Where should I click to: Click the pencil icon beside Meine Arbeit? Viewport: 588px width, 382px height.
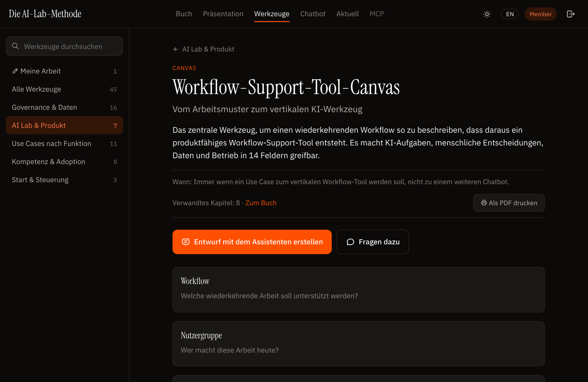coord(15,71)
